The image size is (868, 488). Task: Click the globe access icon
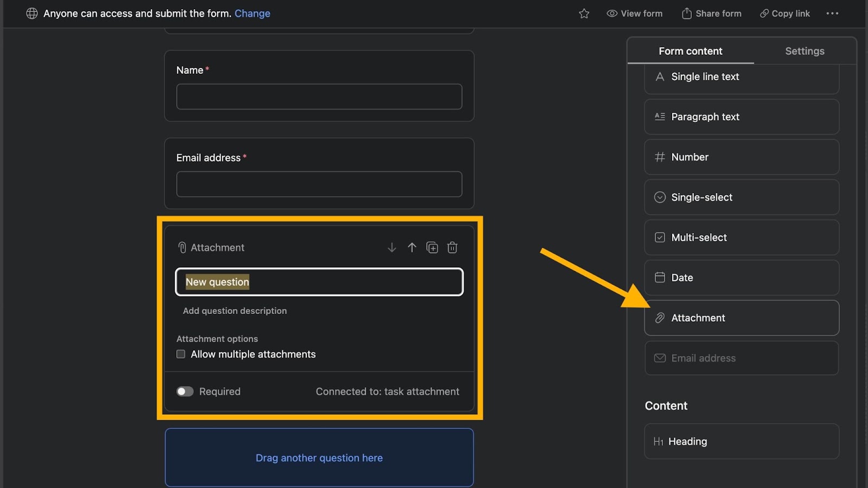32,14
